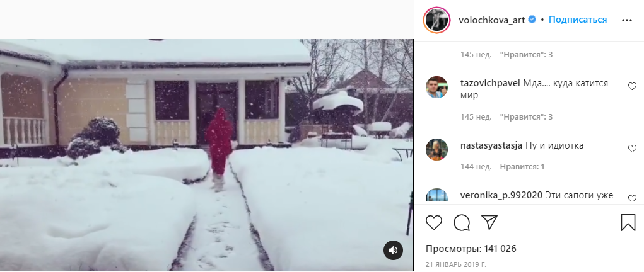This screenshot has height=272, width=644.
Task: Share post using paper plane icon
Action: click(489, 222)
